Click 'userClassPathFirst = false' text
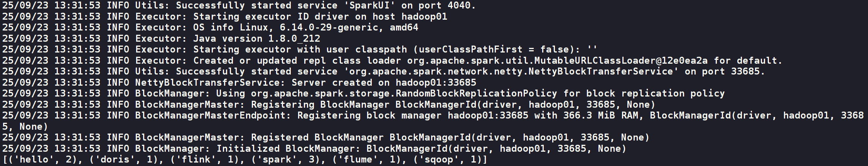This screenshot has height=166, width=868. tap(487, 49)
